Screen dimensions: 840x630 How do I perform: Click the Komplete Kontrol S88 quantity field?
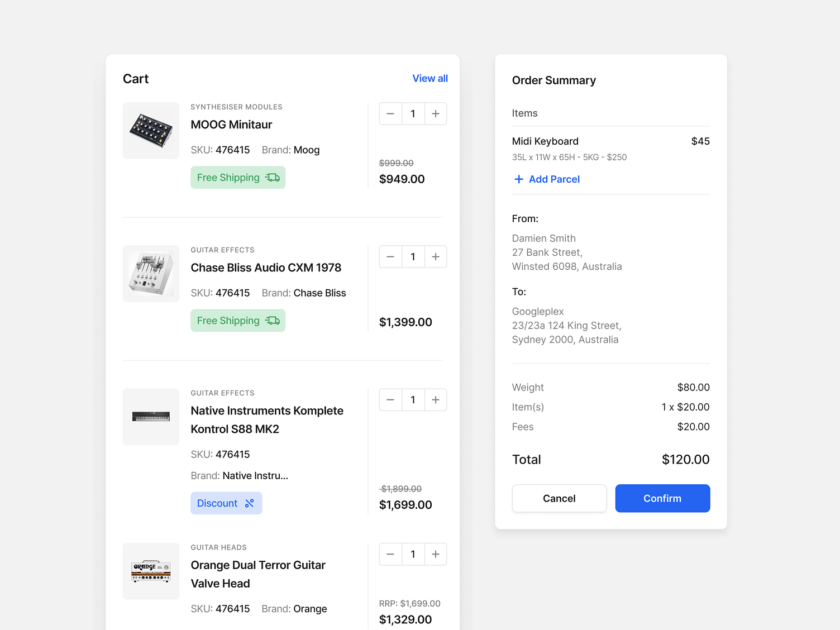(x=413, y=400)
